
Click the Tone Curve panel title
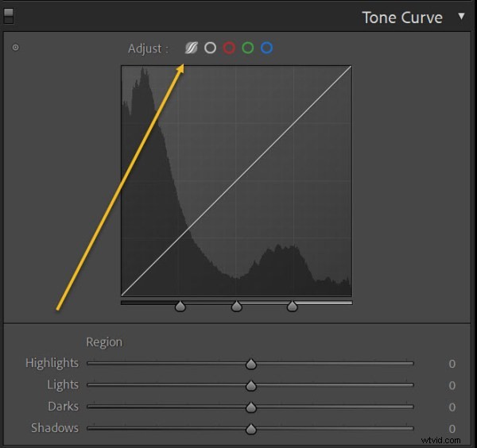(x=402, y=17)
